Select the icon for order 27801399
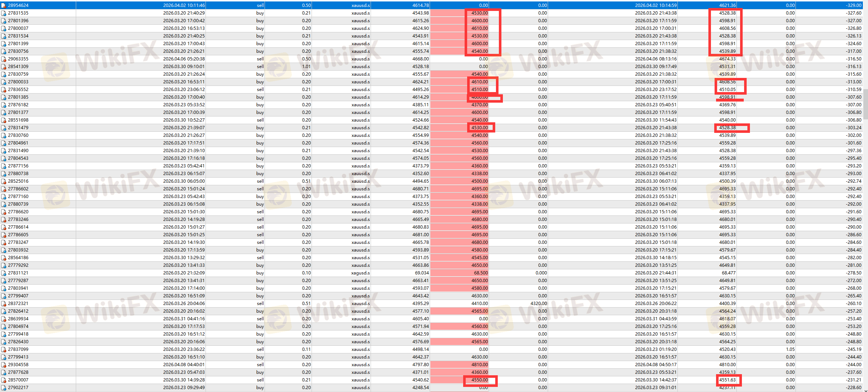 (x=4, y=44)
